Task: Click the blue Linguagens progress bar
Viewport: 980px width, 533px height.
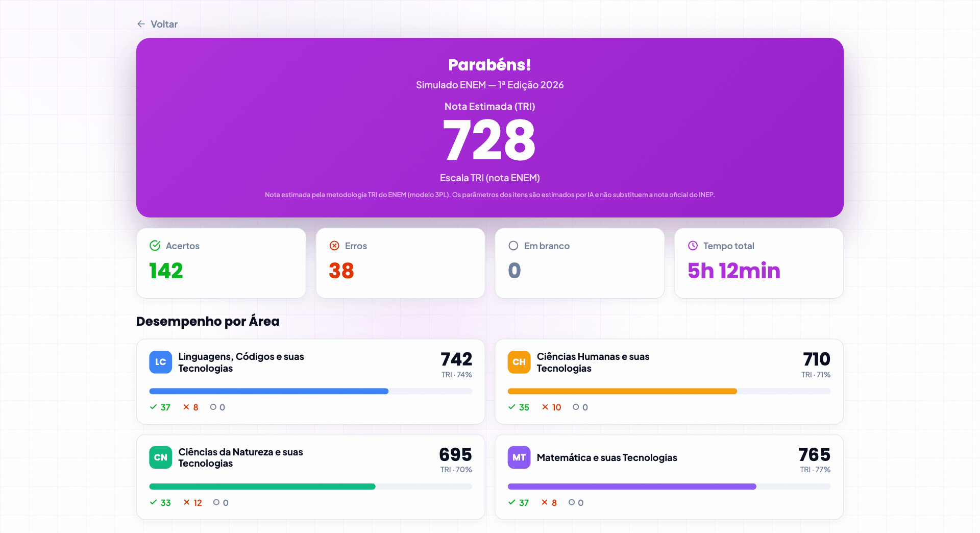Action: coord(310,391)
